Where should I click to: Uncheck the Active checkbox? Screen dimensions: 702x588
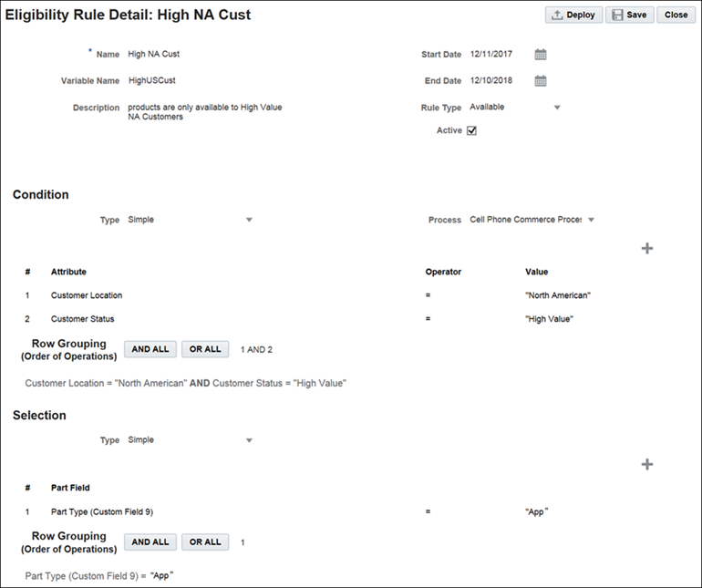pyautogui.click(x=471, y=130)
